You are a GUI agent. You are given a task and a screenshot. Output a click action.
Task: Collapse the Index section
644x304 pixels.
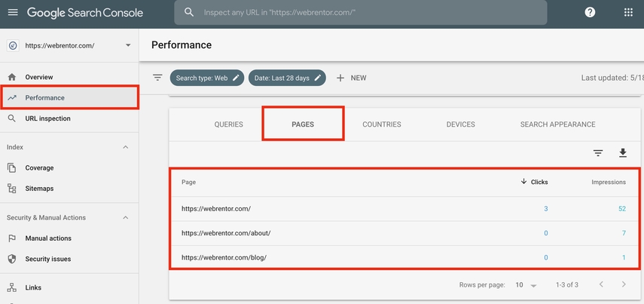(x=125, y=147)
